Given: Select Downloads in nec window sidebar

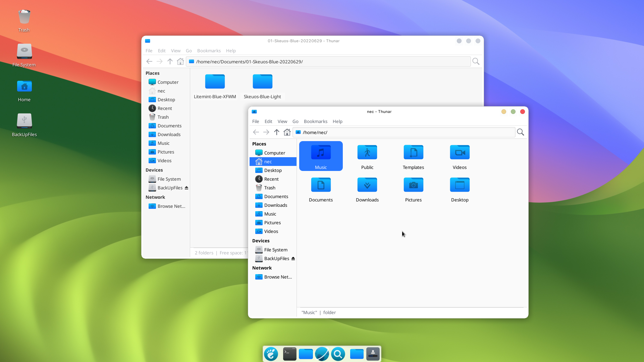Looking at the screenshot, I should 273,205.
